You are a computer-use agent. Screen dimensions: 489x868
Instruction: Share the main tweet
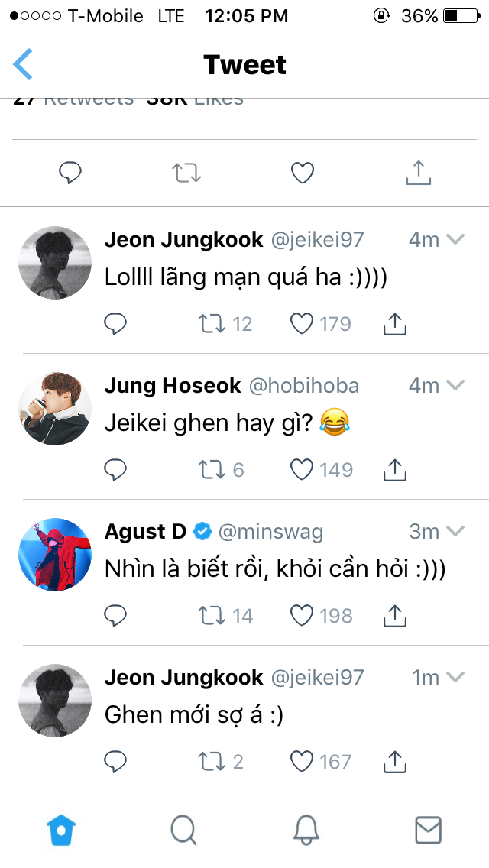(x=419, y=173)
